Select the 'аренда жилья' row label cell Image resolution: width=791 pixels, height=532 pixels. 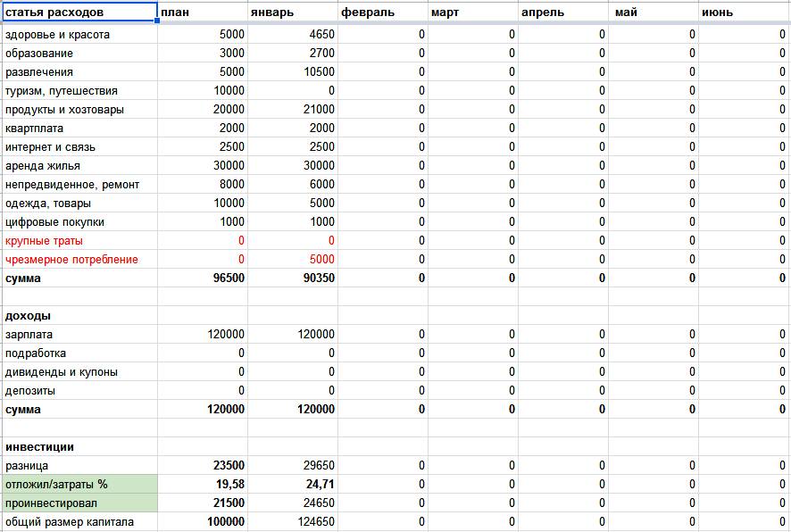79,166
